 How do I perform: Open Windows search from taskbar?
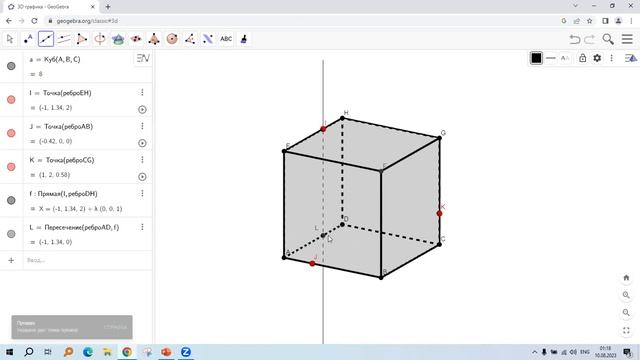[29, 352]
